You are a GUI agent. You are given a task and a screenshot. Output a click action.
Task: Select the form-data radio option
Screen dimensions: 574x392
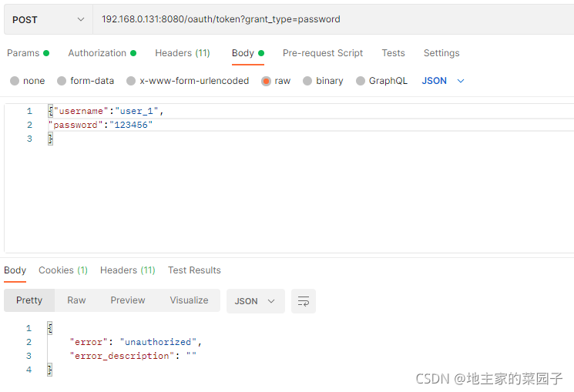coord(86,81)
